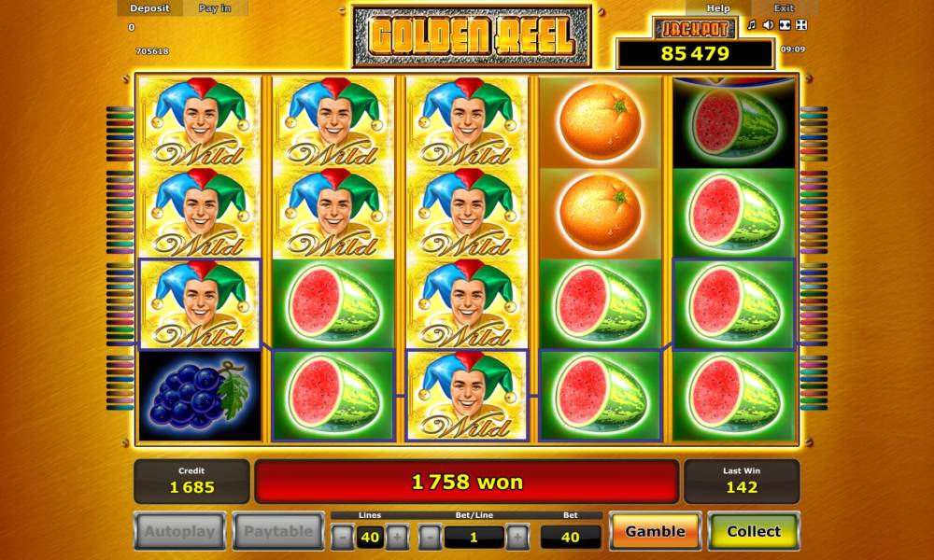Gamble the current win
The width and height of the screenshot is (934, 560).
pyautogui.click(x=656, y=531)
